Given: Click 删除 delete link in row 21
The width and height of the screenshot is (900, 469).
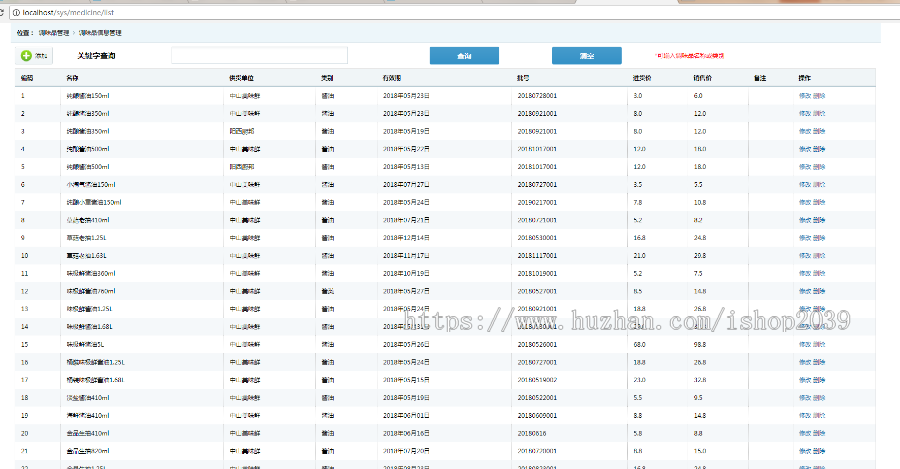Looking at the screenshot, I should (x=819, y=451).
